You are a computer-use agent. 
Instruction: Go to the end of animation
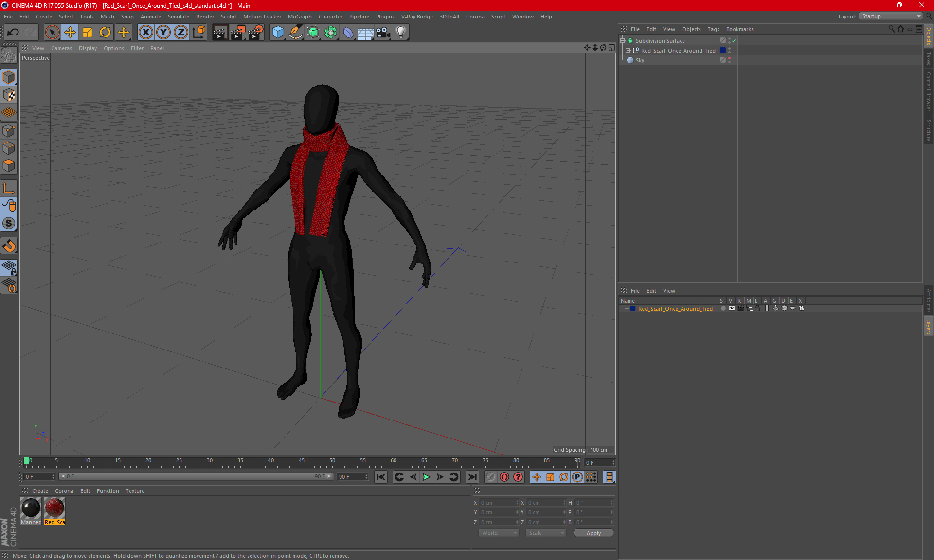tap(472, 477)
